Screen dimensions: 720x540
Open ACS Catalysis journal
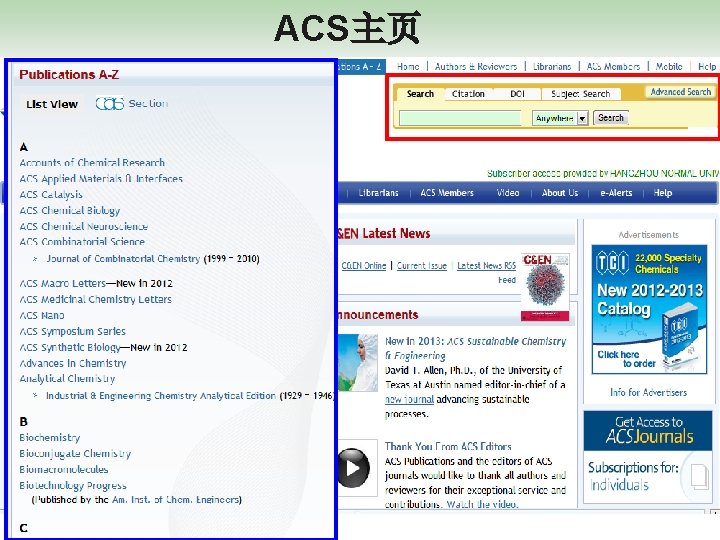click(x=51, y=195)
